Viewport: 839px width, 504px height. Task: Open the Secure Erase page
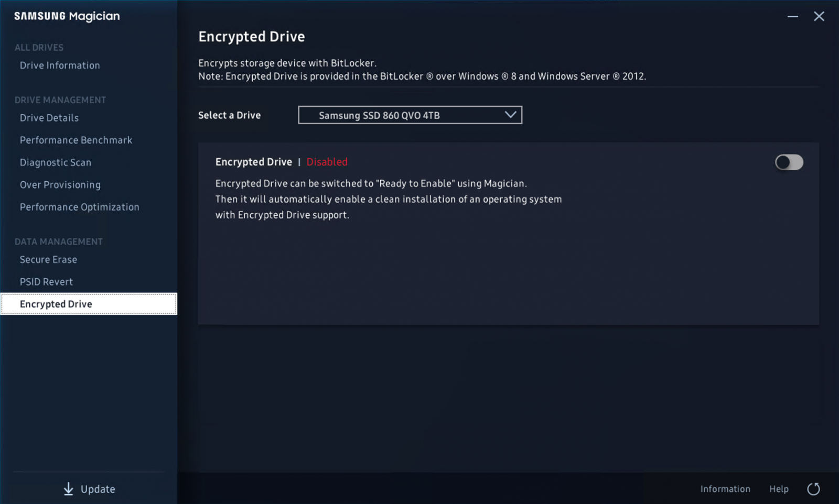click(48, 259)
